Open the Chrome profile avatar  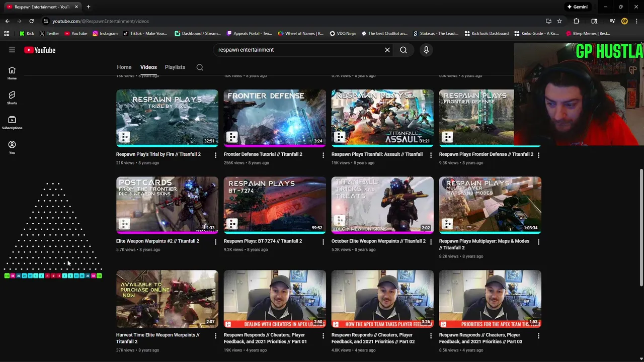coord(624,21)
